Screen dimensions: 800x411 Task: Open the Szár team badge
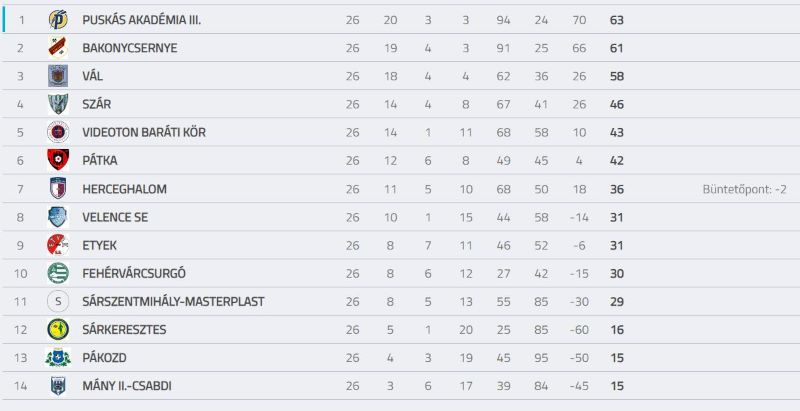(x=58, y=104)
